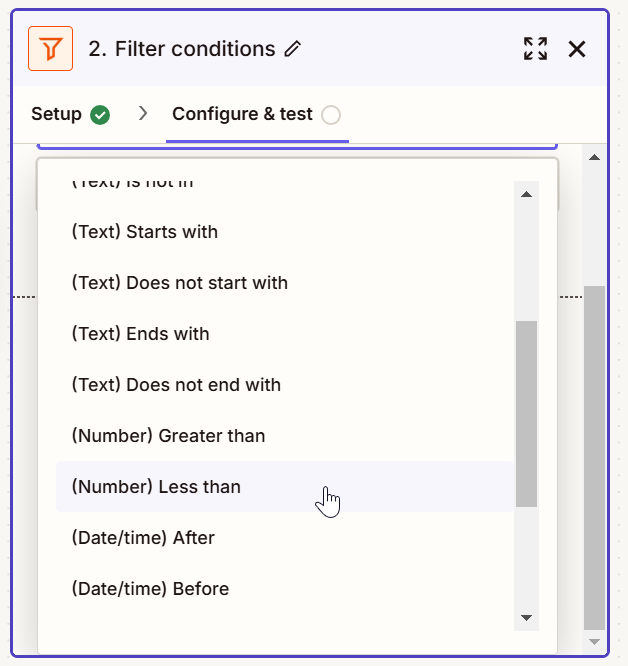The image size is (628, 666).
Task: Click the orange Filter step icon
Action: pos(51,49)
